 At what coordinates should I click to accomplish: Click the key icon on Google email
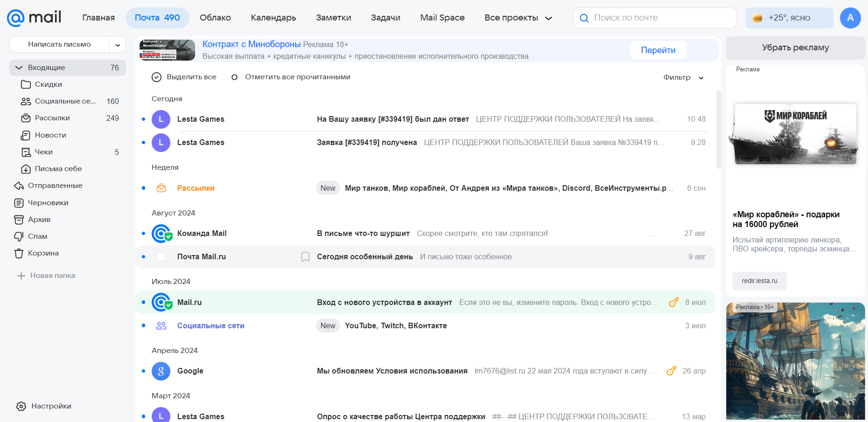point(671,371)
